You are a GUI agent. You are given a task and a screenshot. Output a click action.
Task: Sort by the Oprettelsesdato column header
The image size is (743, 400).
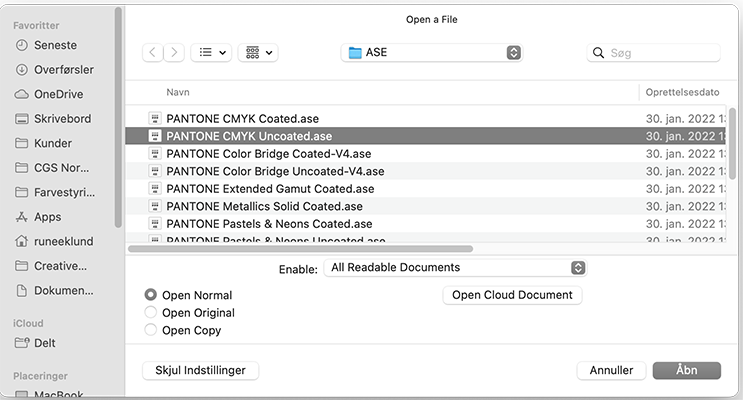pos(682,92)
